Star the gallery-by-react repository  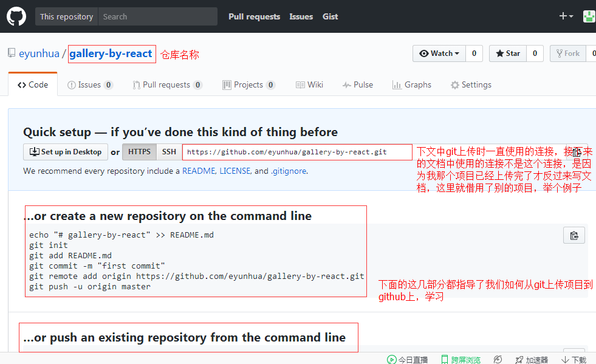coord(508,53)
